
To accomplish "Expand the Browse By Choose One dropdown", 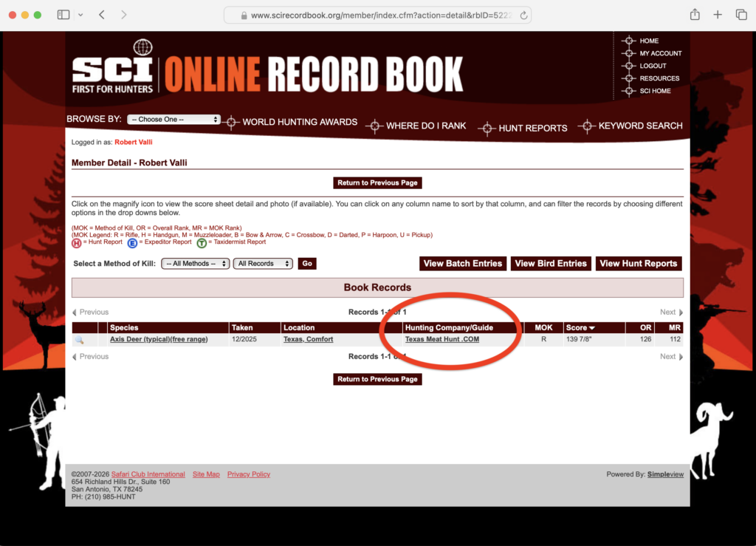I will point(174,119).
